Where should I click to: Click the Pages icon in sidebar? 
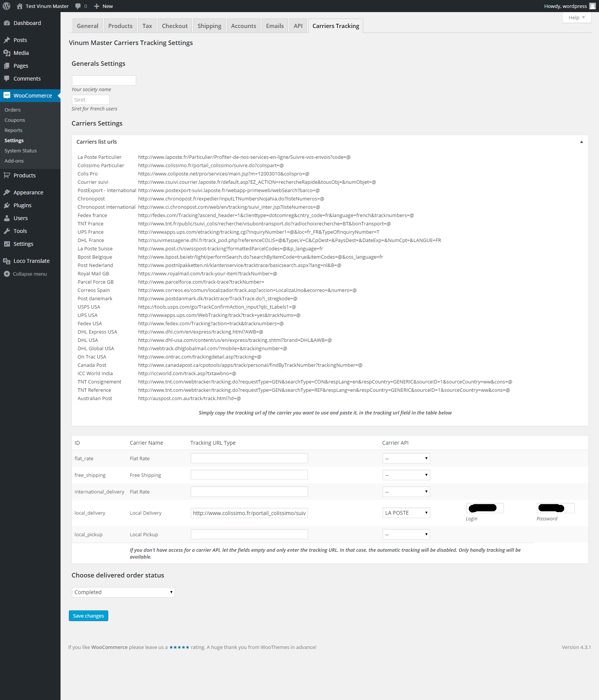click(x=7, y=66)
